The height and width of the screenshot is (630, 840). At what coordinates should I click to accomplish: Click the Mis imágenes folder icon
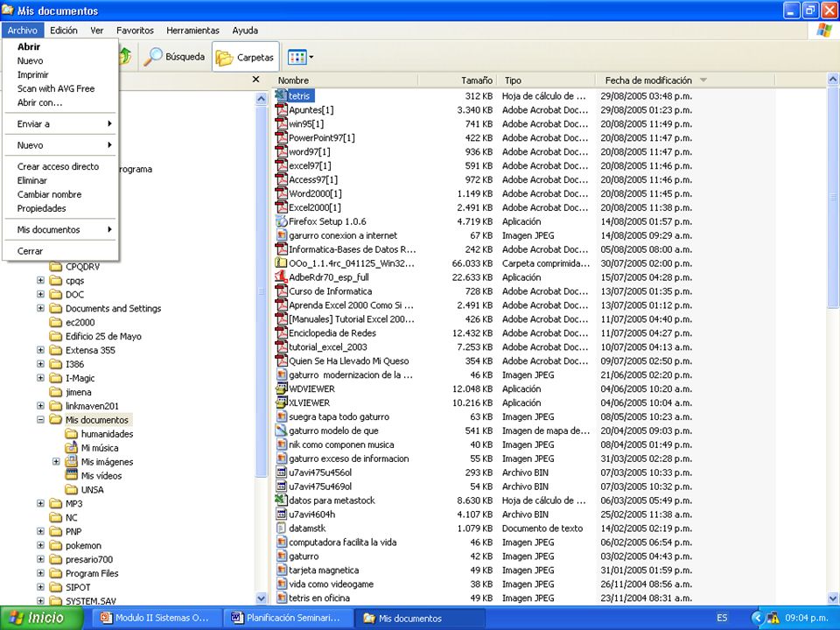(x=71, y=461)
